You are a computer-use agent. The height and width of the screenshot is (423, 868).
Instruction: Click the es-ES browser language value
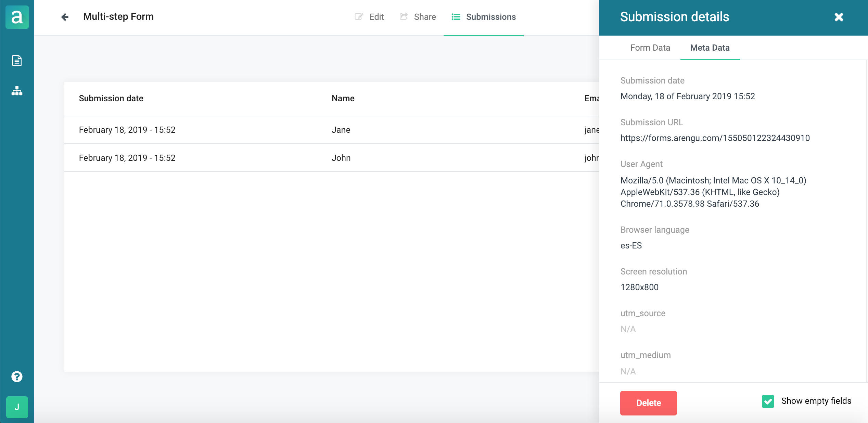(x=631, y=245)
